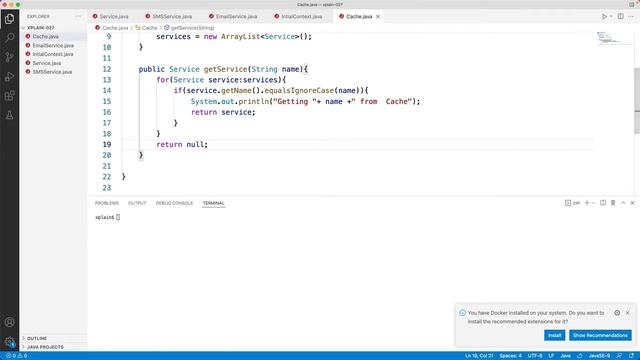Viewport: 640px width, 360px height.
Task: Split the editor to the right
Action: (x=620, y=16)
